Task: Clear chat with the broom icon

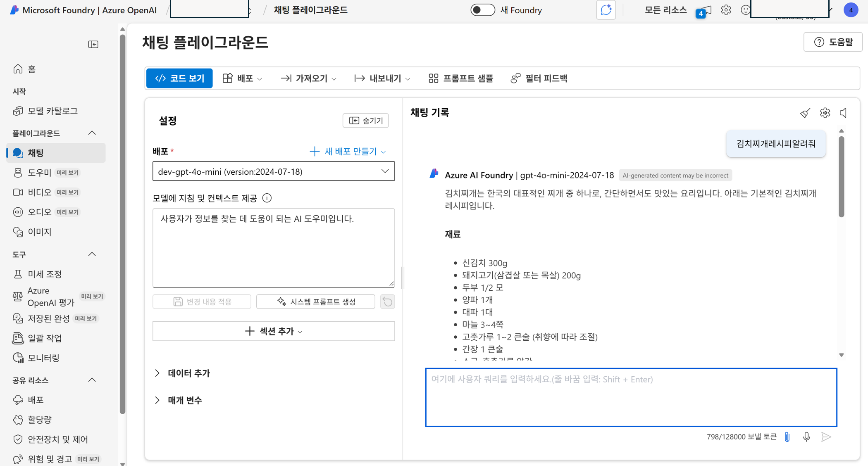Action: click(805, 113)
